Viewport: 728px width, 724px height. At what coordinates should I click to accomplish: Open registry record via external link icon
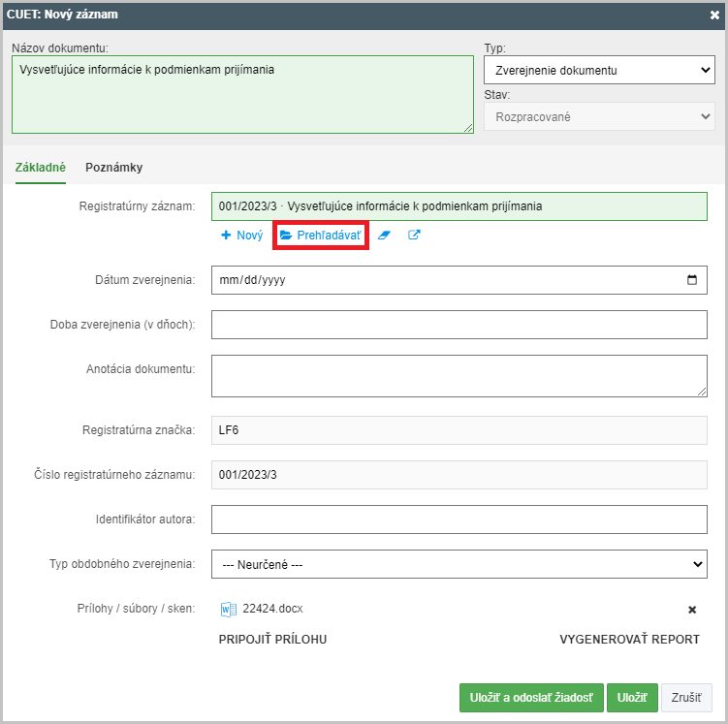[414, 235]
